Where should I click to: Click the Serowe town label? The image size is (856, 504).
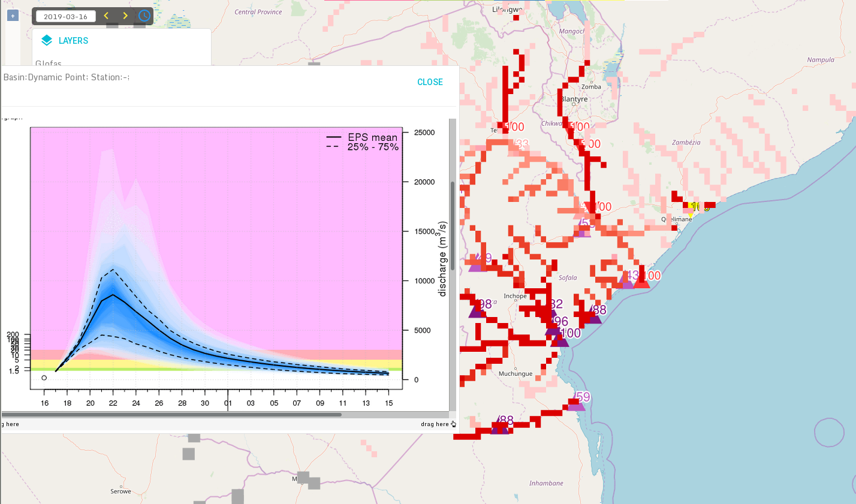pyautogui.click(x=120, y=491)
